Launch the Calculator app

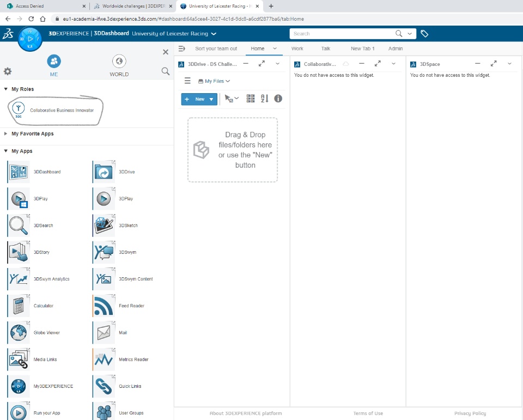(x=19, y=306)
